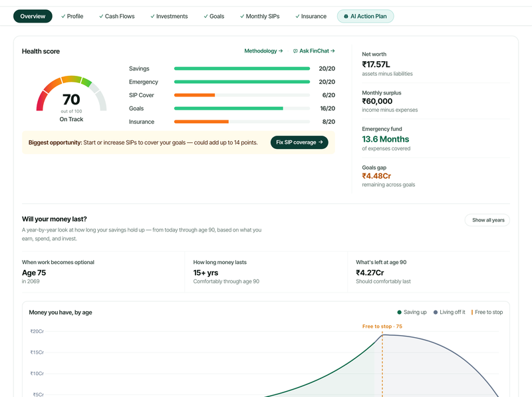The width and height of the screenshot is (532, 397).
Task: Go to the Cash Flows tab
Action: [117, 16]
